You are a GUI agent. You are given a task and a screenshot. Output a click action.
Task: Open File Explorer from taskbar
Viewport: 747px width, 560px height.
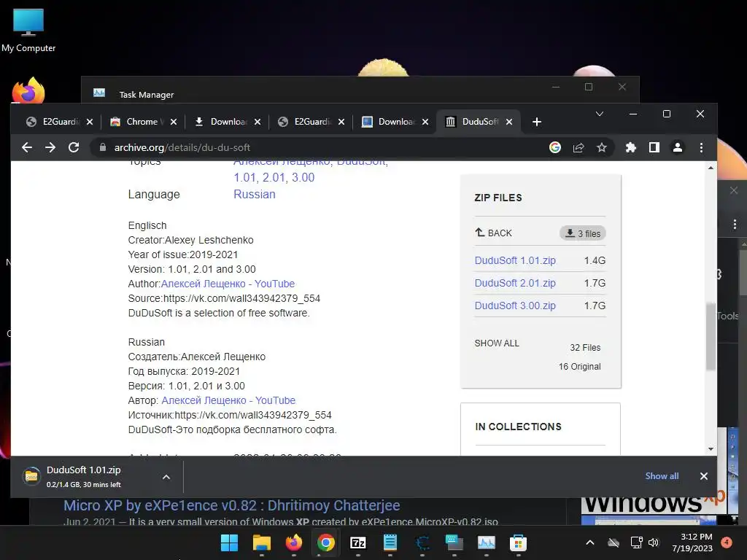click(x=262, y=542)
